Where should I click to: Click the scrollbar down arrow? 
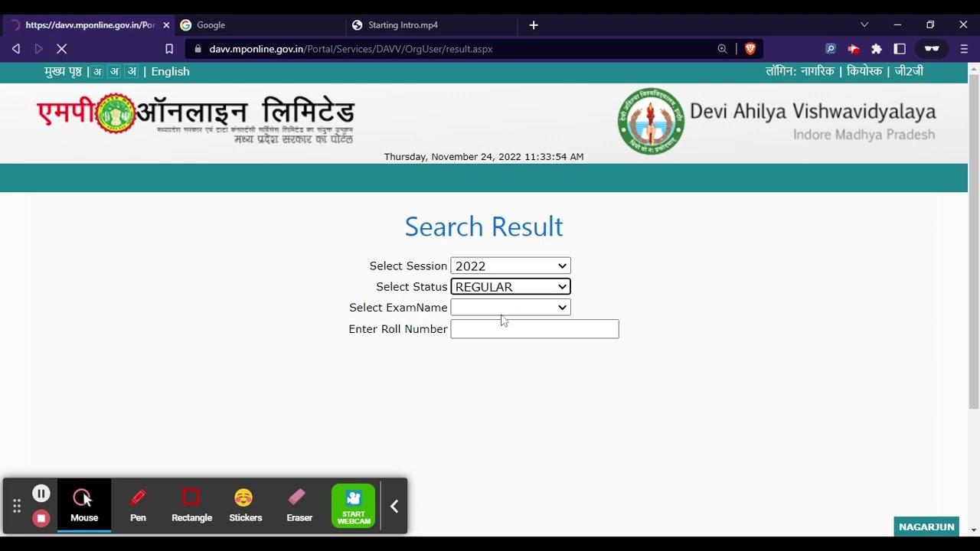pos(974,530)
